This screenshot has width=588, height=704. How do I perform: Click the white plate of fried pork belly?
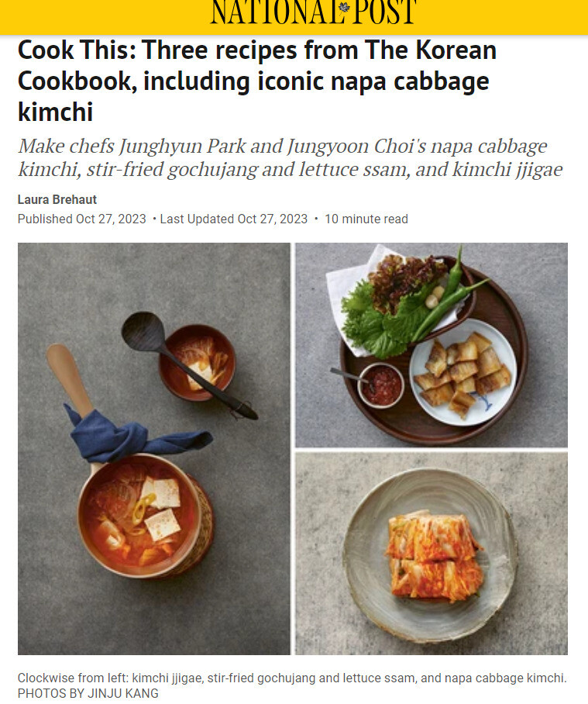point(462,372)
